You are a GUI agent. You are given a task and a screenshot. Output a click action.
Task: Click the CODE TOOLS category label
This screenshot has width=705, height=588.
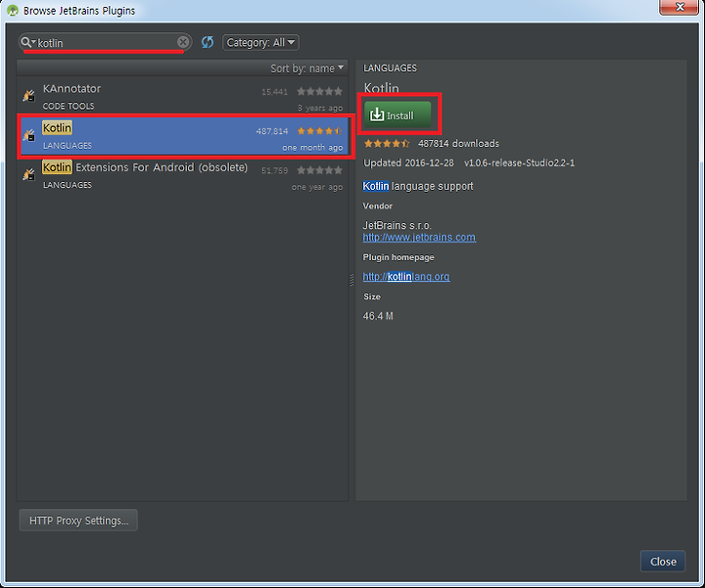pyautogui.click(x=69, y=106)
